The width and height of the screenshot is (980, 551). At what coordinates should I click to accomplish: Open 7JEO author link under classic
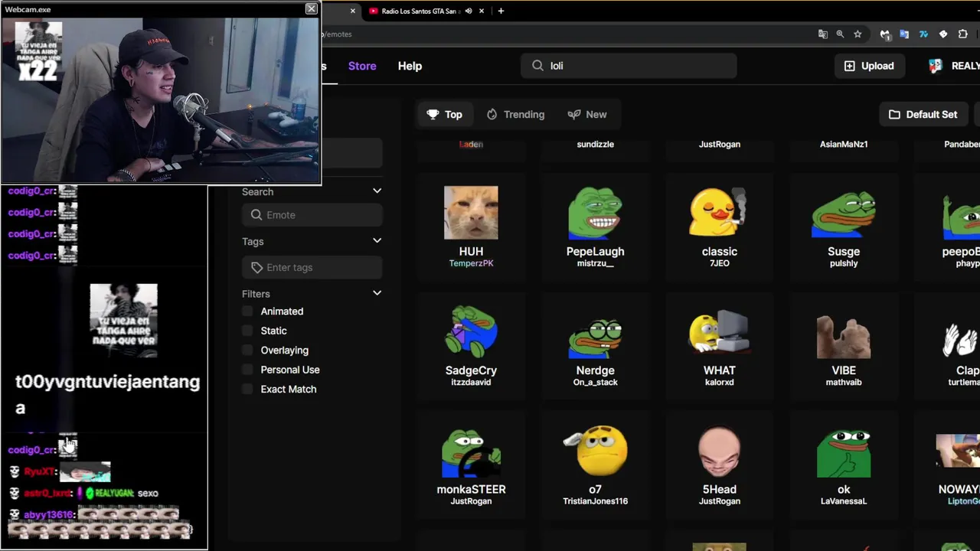tap(719, 263)
